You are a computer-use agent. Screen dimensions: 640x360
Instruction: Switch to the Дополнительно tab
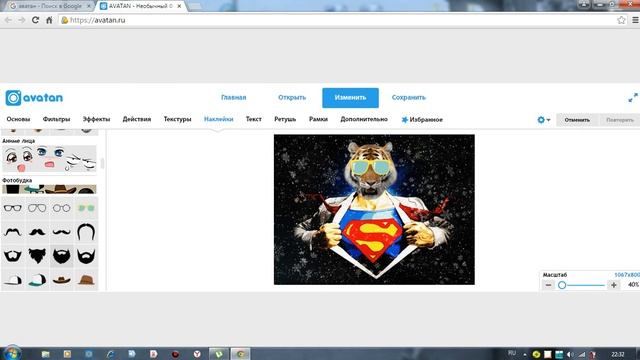point(364,119)
